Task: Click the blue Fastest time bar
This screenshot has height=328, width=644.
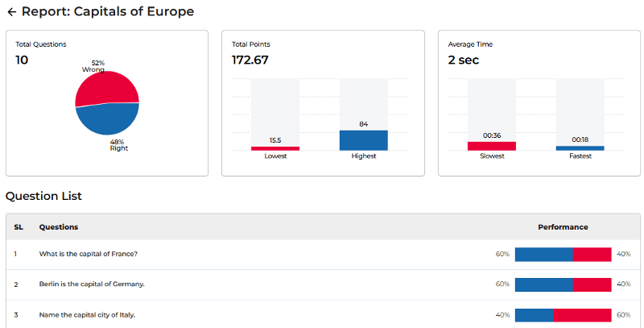Action: 580,148
